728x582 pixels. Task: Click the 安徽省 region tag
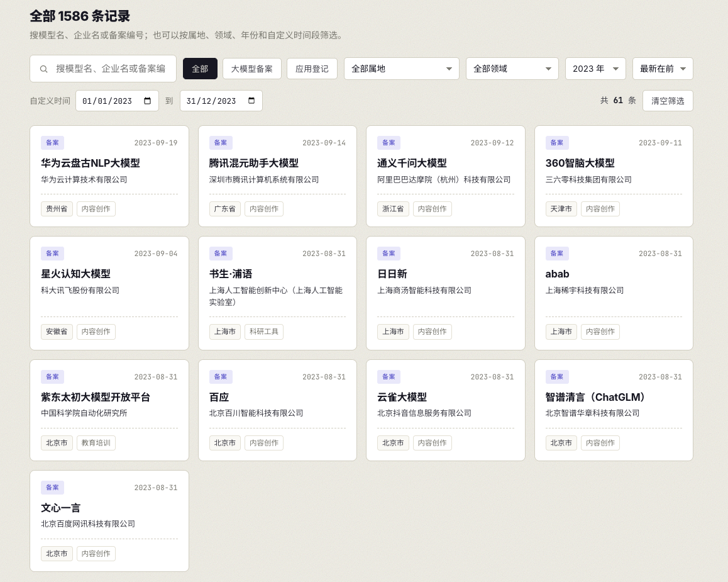click(57, 332)
